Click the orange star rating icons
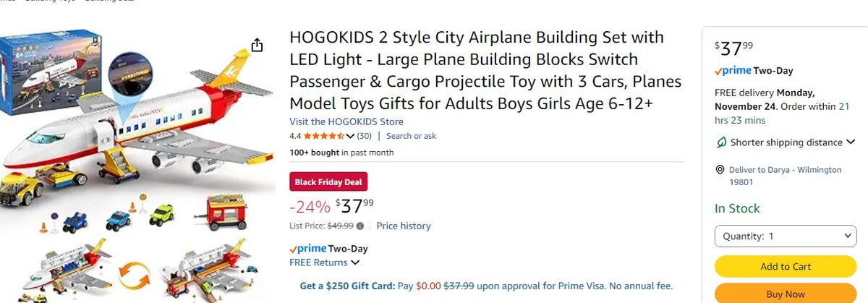 tap(323, 136)
